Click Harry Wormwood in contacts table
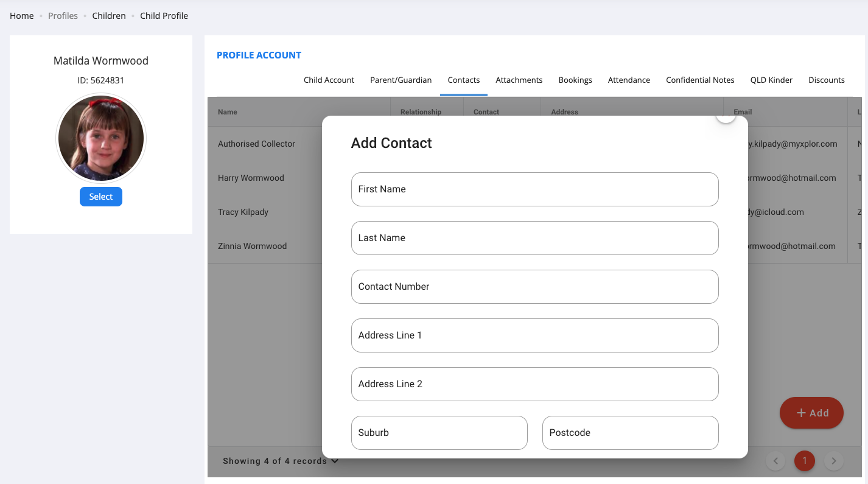 click(251, 178)
